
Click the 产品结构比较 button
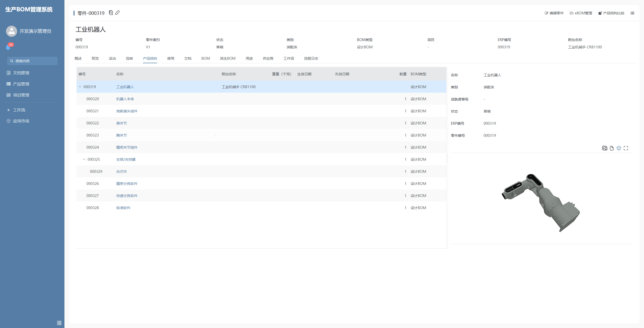click(x=611, y=13)
